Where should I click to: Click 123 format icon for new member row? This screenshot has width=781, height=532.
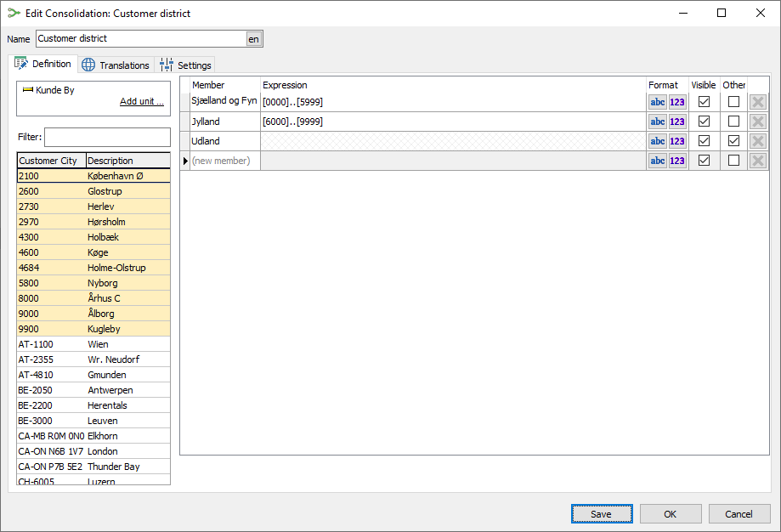point(677,161)
